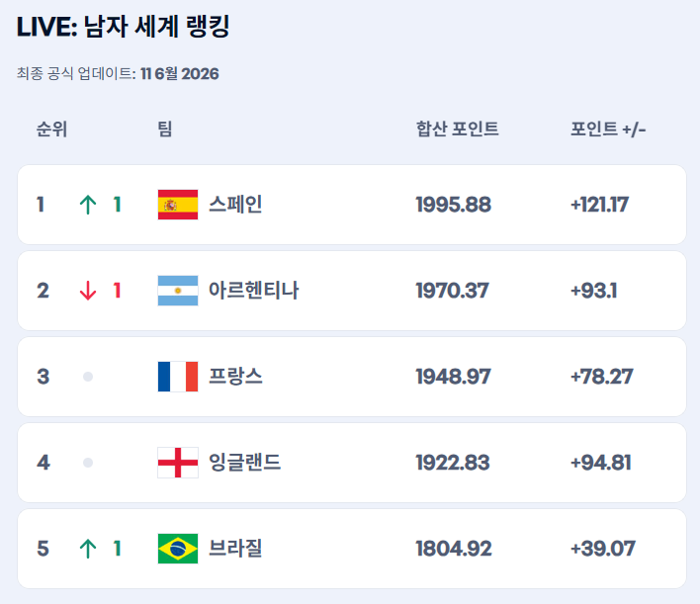Viewport: 700px width, 604px height.
Task: Click the no-change dot in England row
Action: [x=88, y=463]
